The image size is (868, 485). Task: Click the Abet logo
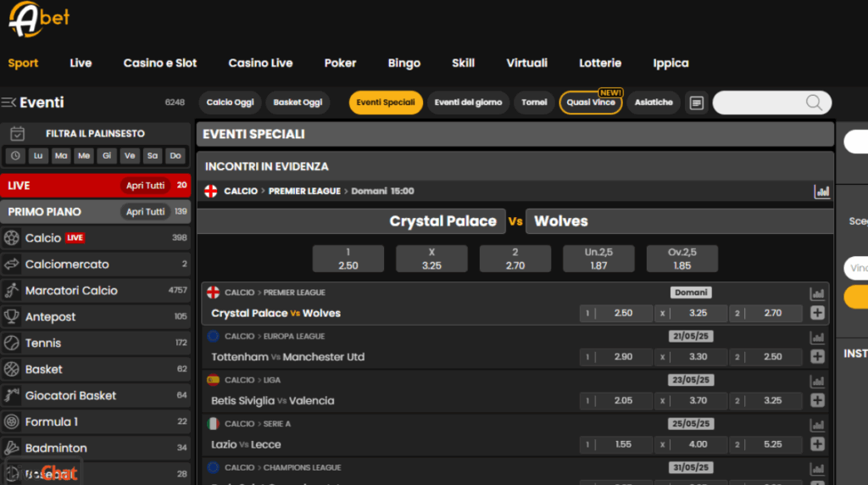(39, 20)
